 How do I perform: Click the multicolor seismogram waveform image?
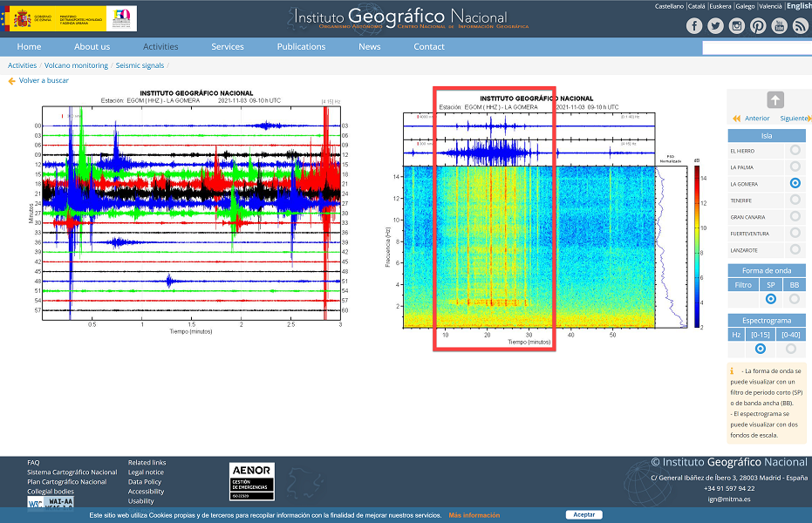coord(191,212)
